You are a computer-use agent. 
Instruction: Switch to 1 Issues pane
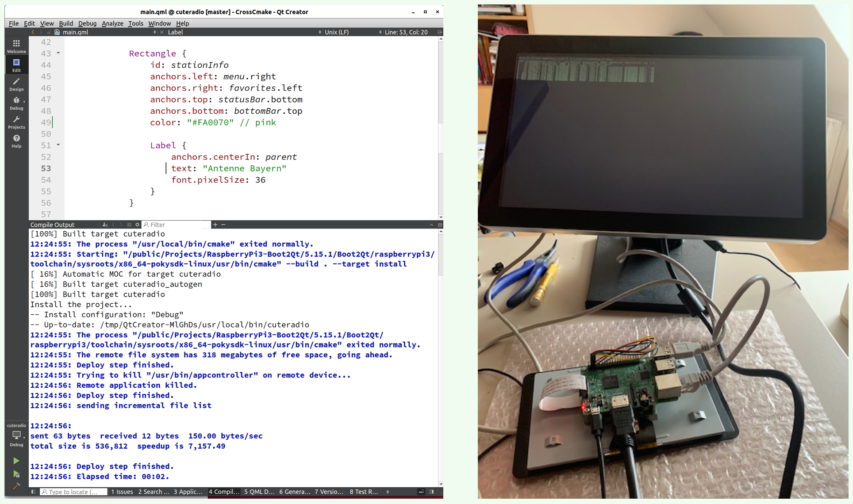point(122,492)
